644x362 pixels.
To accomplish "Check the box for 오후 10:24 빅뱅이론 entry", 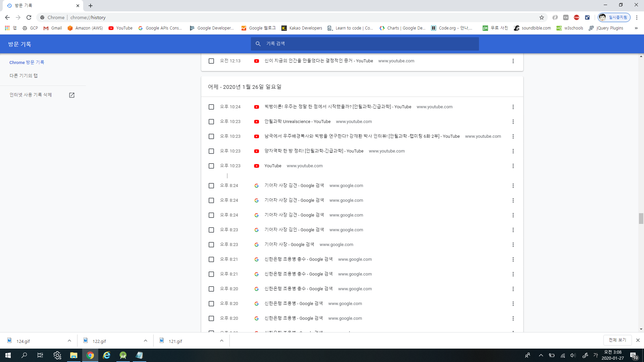I will click(211, 107).
